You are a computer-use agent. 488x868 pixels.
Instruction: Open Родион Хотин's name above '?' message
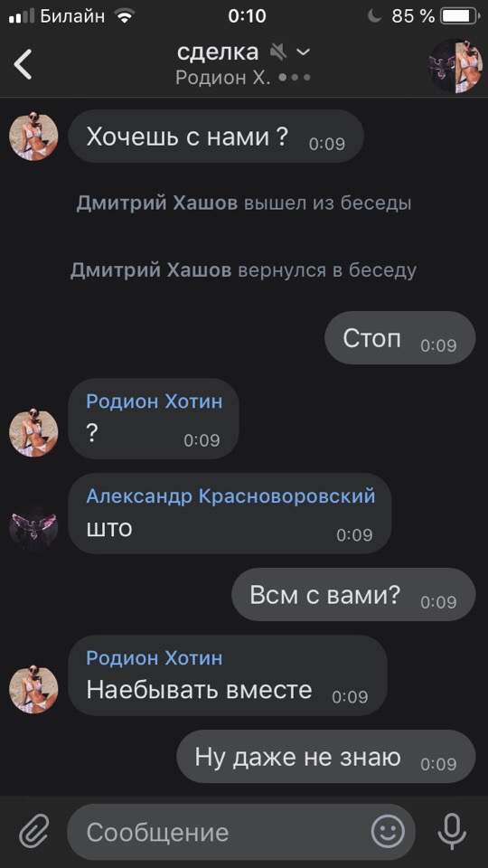point(155,401)
